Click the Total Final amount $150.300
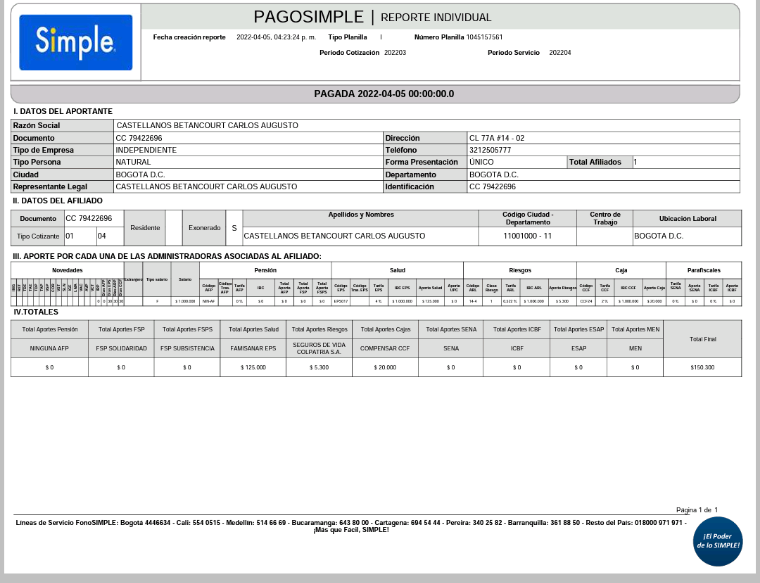760x583 pixels. point(701,368)
